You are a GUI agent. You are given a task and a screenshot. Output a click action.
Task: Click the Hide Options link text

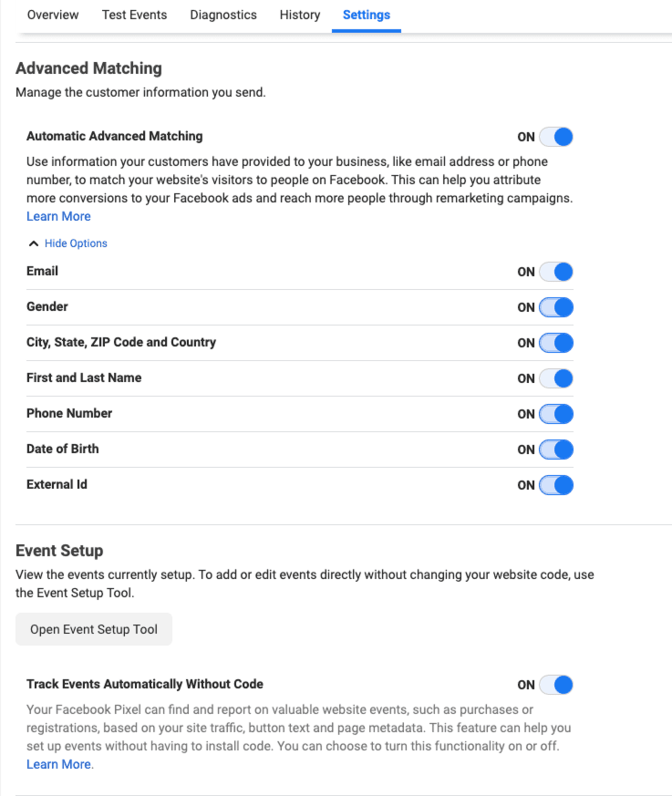[76, 243]
